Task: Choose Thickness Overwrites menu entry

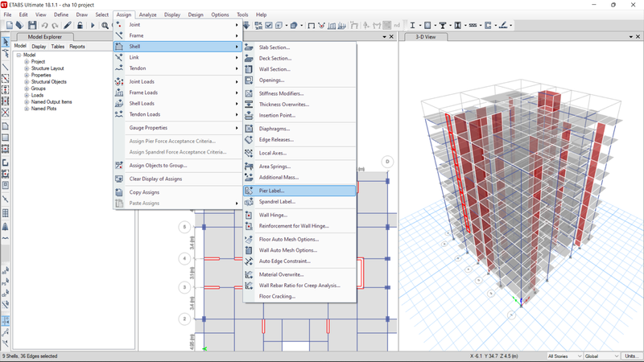Action: coord(299,105)
